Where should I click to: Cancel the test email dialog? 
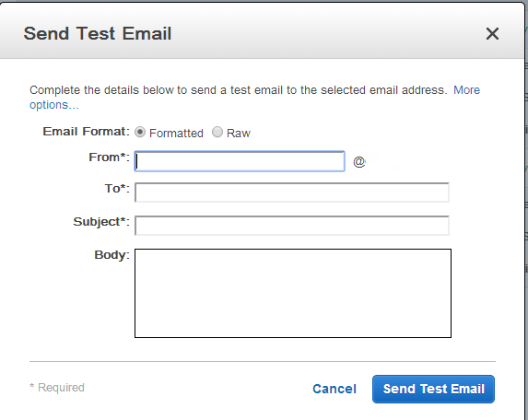click(x=334, y=389)
